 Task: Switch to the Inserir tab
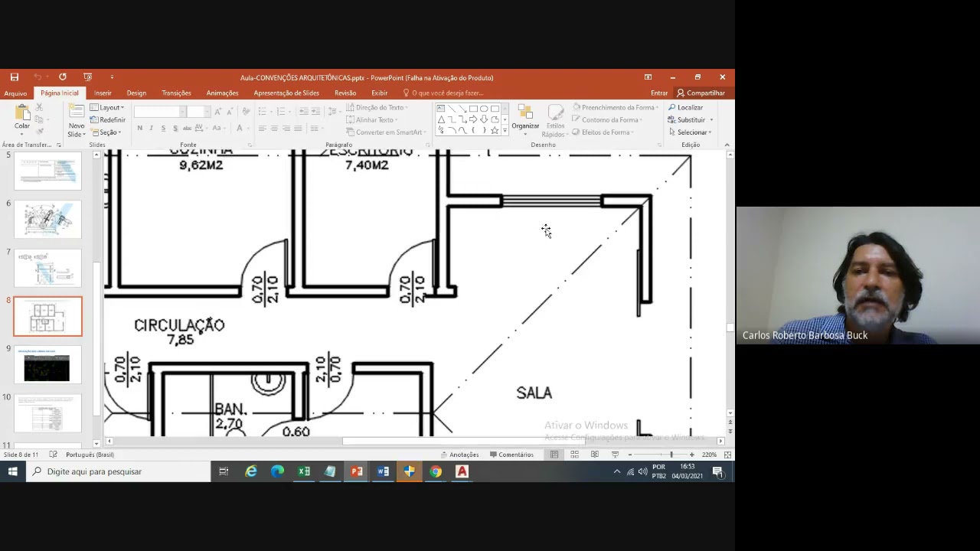(103, 93)
